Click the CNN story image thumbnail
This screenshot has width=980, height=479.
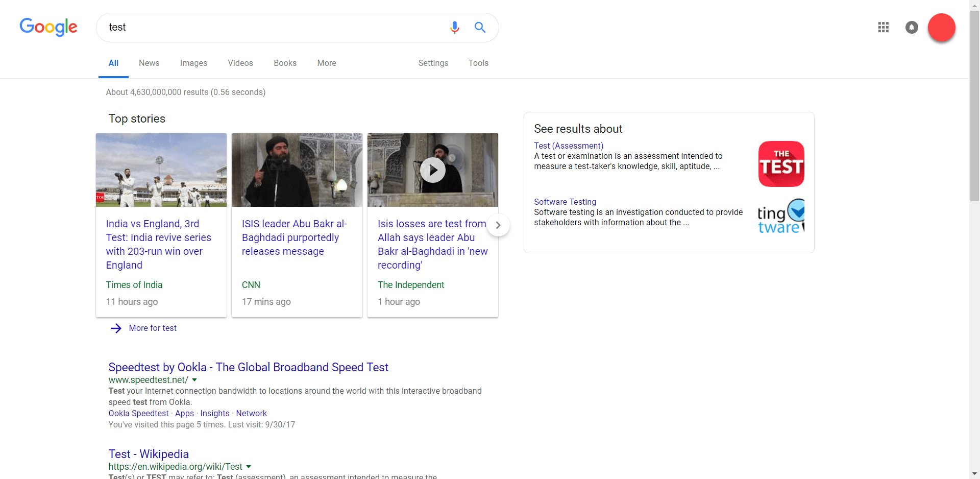[x=297, y=170]
